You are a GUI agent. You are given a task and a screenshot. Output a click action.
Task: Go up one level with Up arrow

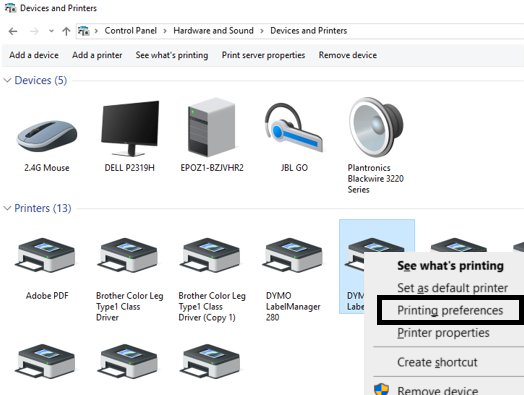coord(66,31)
